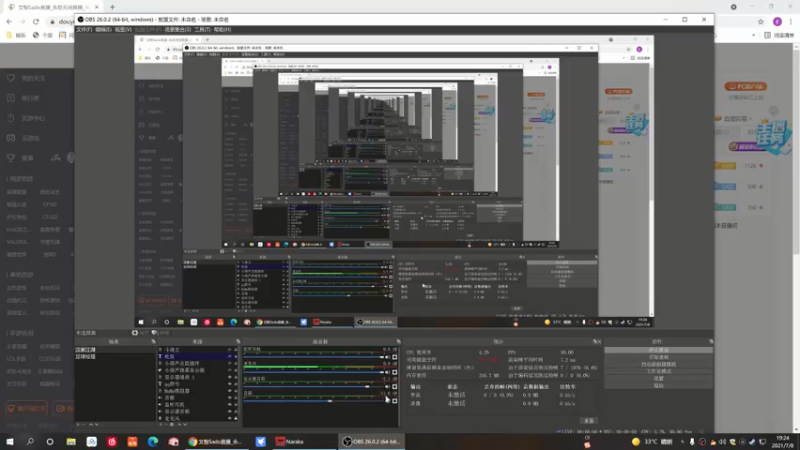Screen dimensions: 800x450
Task: Open the 文件(F) menu in OBS
Action: click(84, 30)
